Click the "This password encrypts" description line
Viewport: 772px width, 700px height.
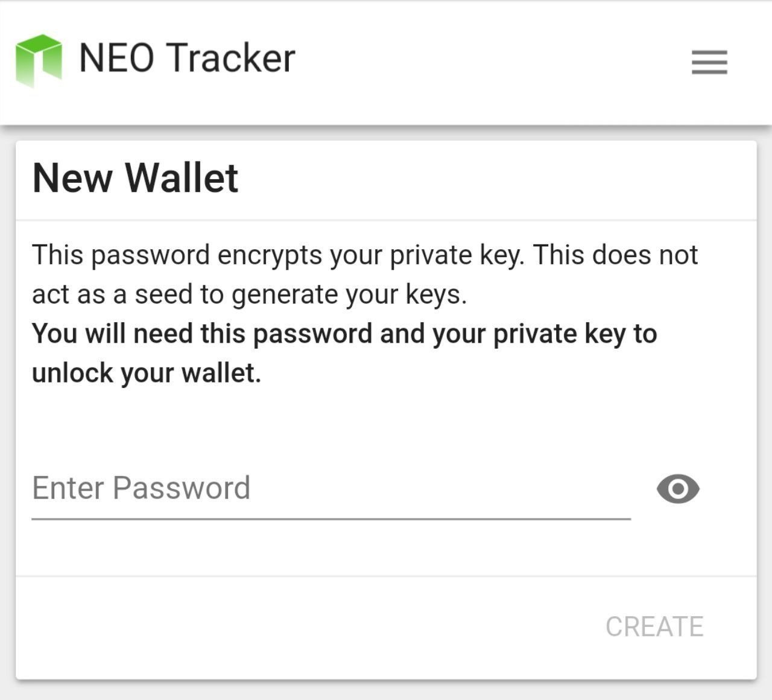[365, 255]
